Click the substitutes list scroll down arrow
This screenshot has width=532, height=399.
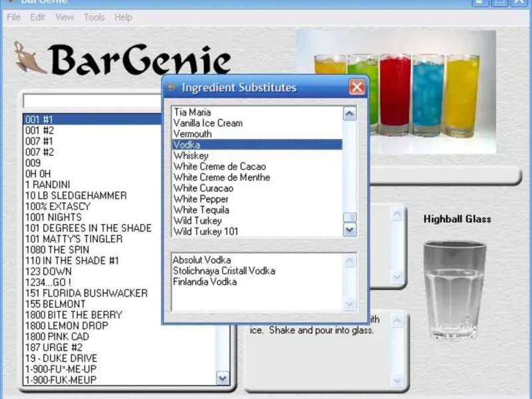[x=350, y=304]
